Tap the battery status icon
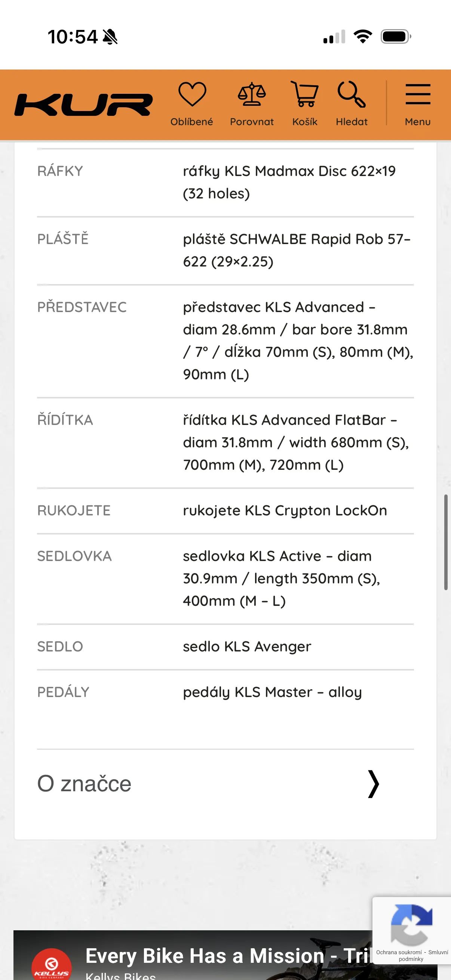The image size is (451, 980). pos(395,37)
